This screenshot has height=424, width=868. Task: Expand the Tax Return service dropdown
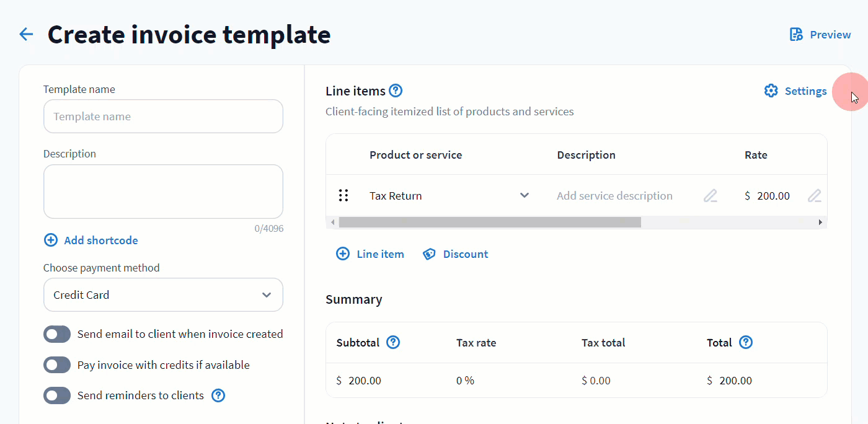(x=524, y=196)
